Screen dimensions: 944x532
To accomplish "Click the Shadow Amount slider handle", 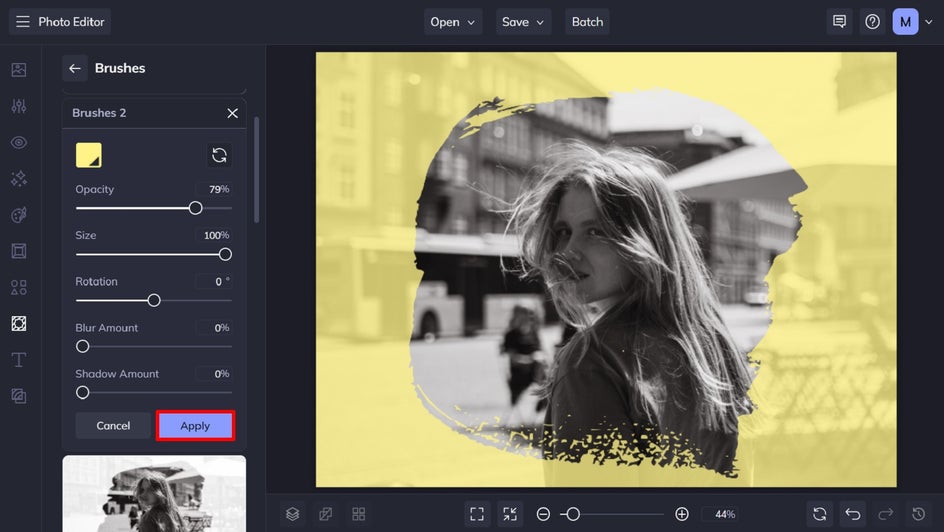I will (82, 393).
